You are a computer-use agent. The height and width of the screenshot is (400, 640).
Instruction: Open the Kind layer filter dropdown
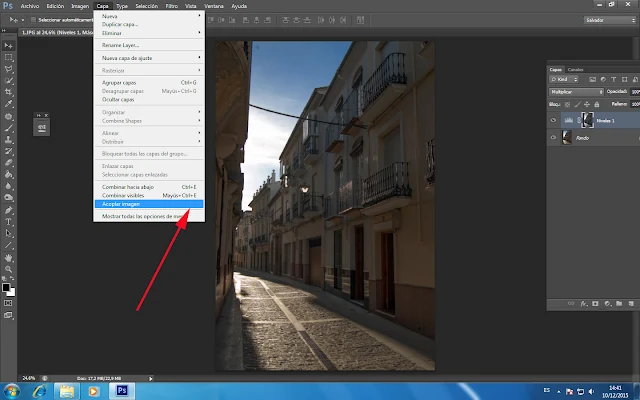[x=564, y=79]
